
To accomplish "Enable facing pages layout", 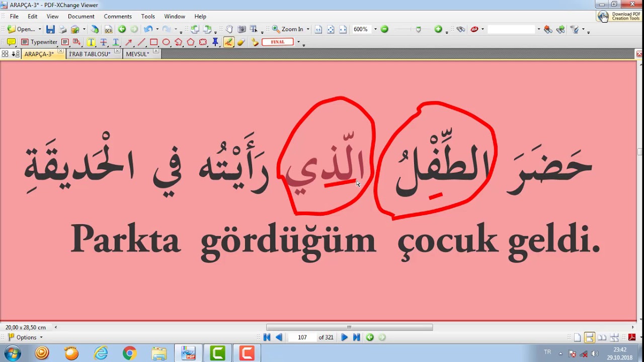I will [x=602, y=337].
